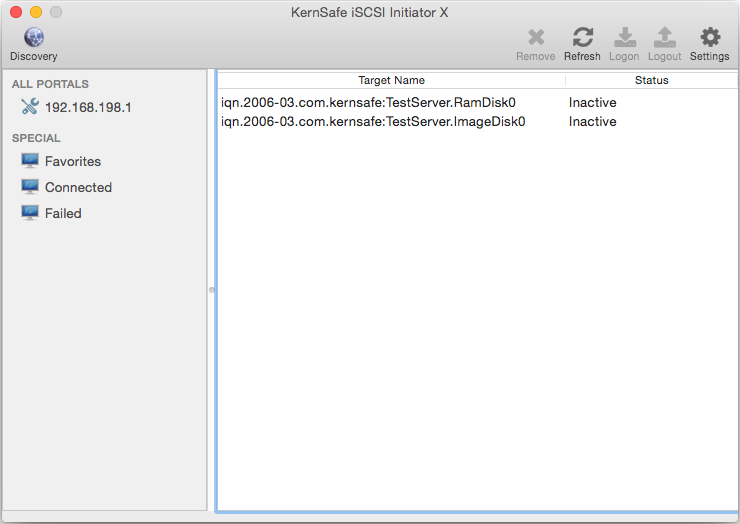This screenshot has height=524, width=740.
Task: Select portal 192.168.198.1 label
Action: [x=88, y=107]
